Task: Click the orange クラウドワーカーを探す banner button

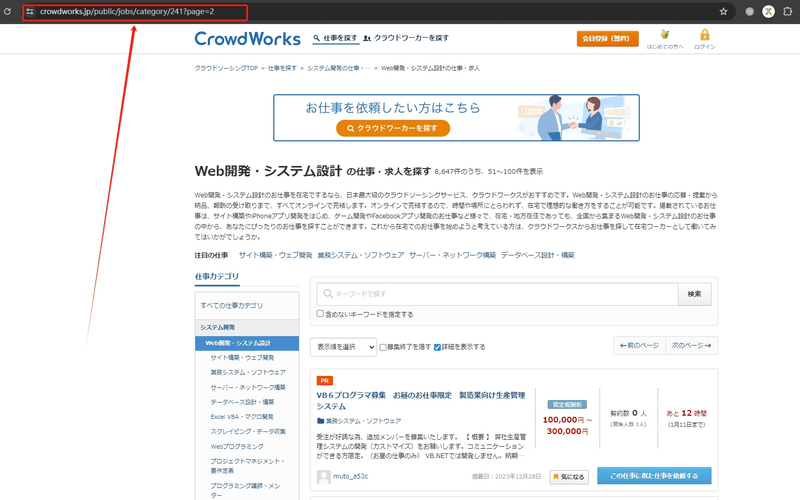Action: click(393, 128)
